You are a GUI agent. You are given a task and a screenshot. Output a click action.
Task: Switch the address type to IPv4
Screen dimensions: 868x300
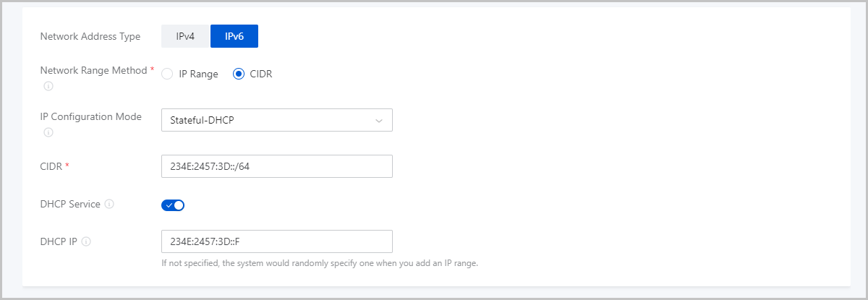click(x=185, y=36)
